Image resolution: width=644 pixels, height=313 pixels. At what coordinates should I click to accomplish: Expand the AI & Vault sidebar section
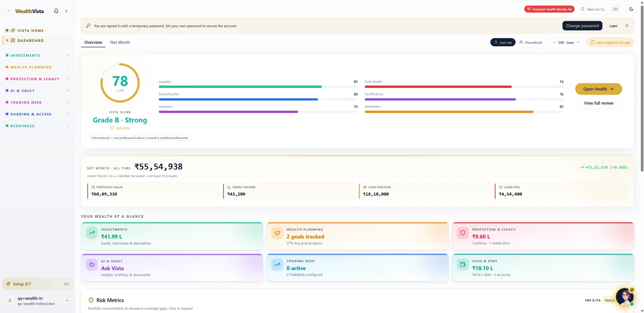[37, 91]
